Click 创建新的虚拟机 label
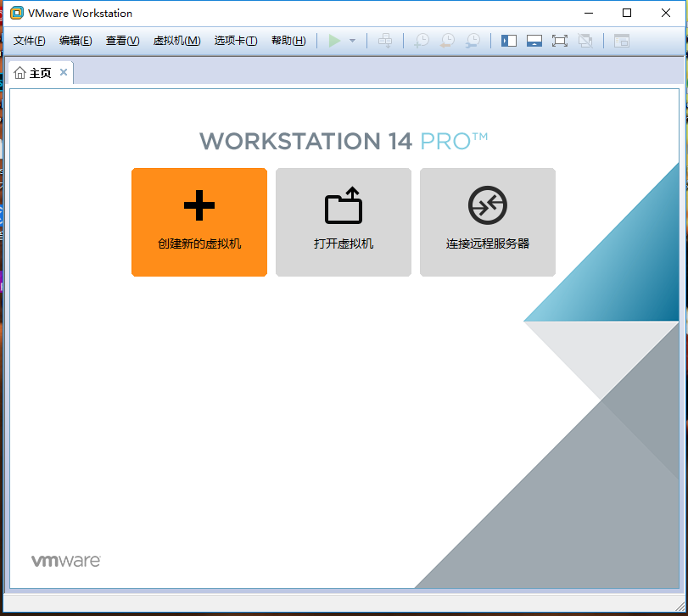 pyautogui.click(x=199, y=244)
